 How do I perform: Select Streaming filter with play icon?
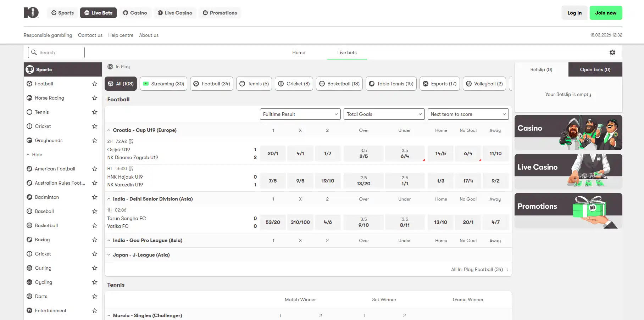[163, 84]
